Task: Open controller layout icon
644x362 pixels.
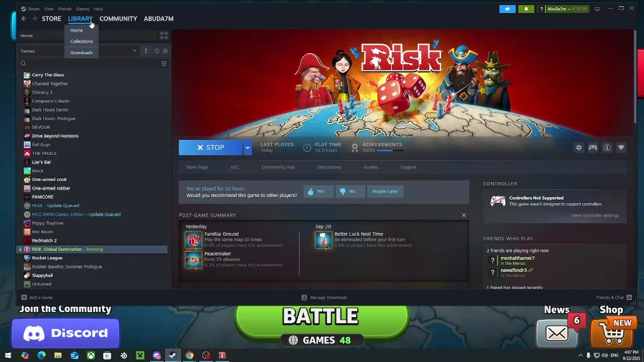Action: pyautogui.click(x=593, y=147)
